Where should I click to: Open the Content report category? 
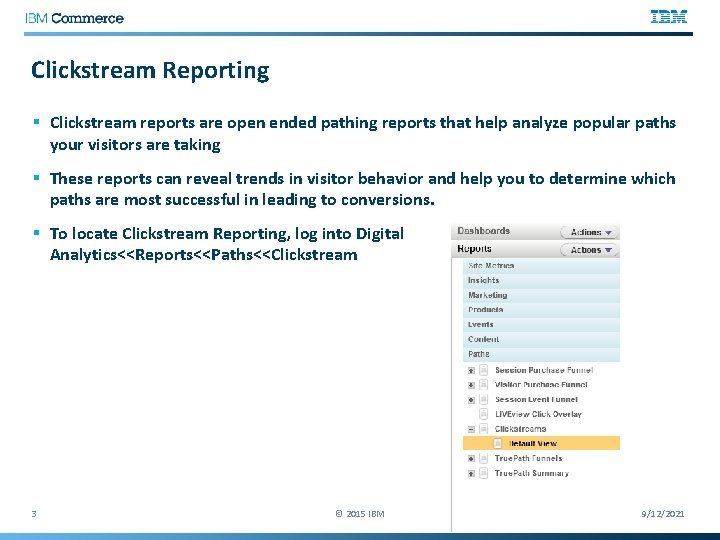pos(541,339)
